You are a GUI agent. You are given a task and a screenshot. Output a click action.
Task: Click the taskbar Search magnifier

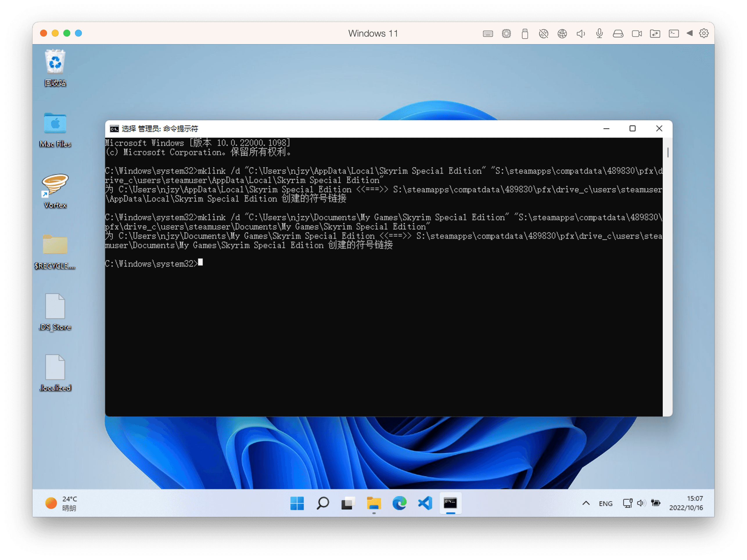[322, 503]
